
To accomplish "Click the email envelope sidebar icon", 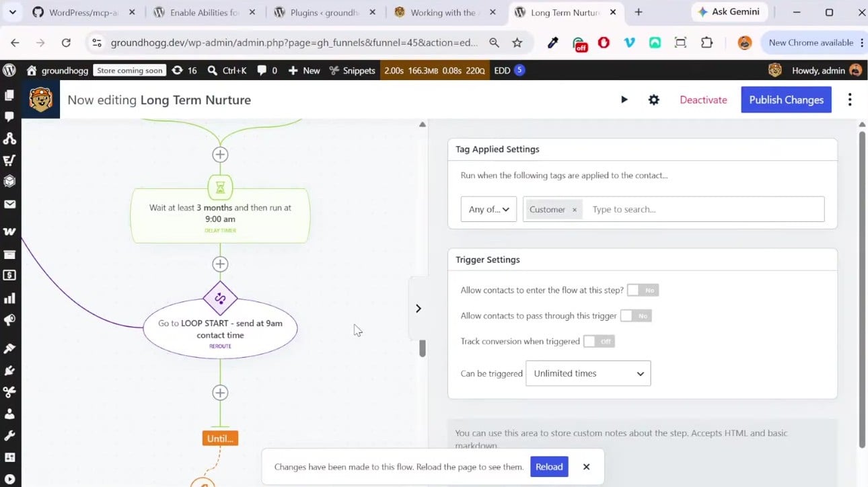I will pos(9,204).
